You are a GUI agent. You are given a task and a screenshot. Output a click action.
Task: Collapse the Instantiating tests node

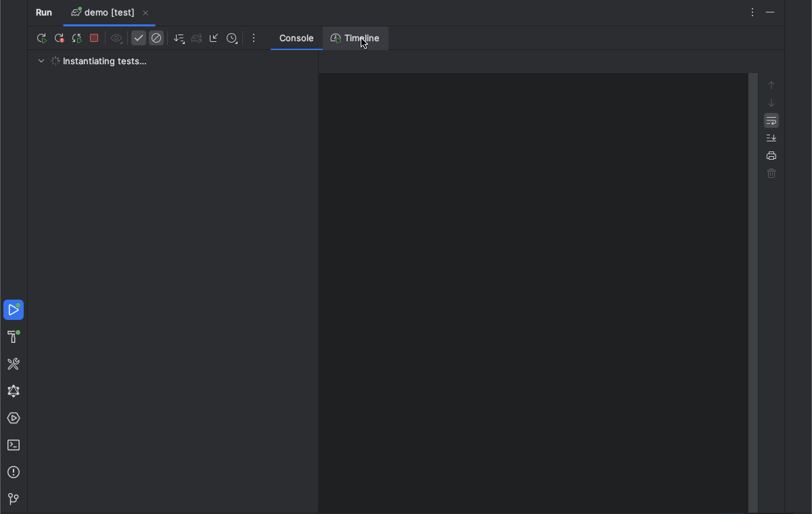41,61
